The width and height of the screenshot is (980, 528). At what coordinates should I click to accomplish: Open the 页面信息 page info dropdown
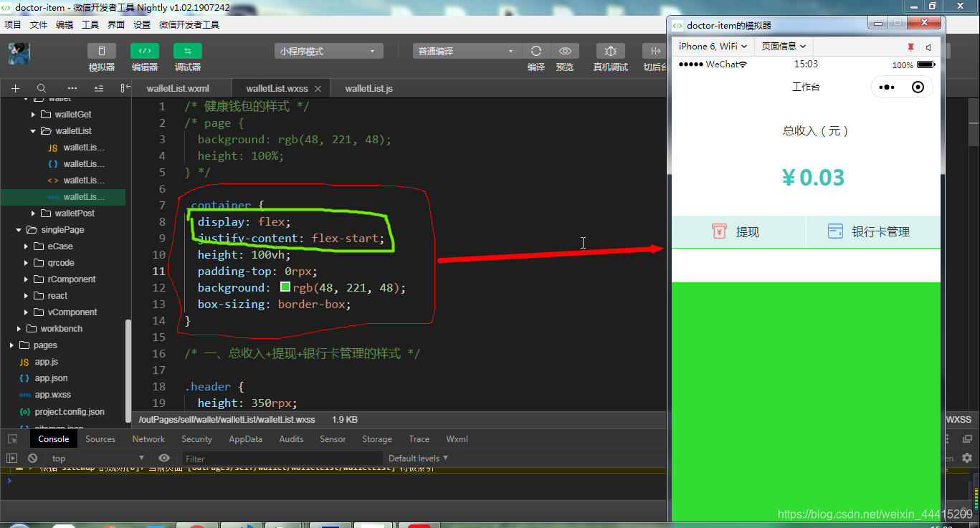[x=784, y=46]
